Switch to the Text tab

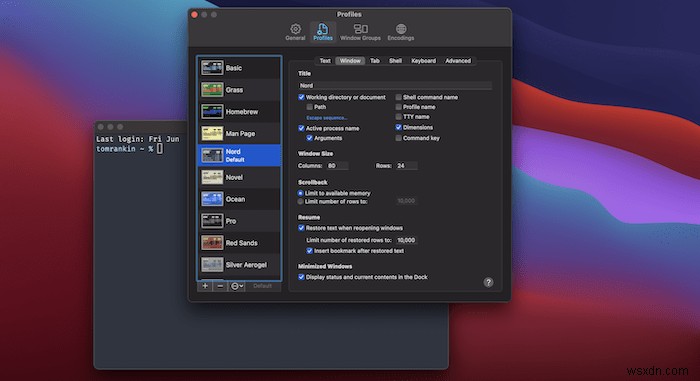[325, 61]
